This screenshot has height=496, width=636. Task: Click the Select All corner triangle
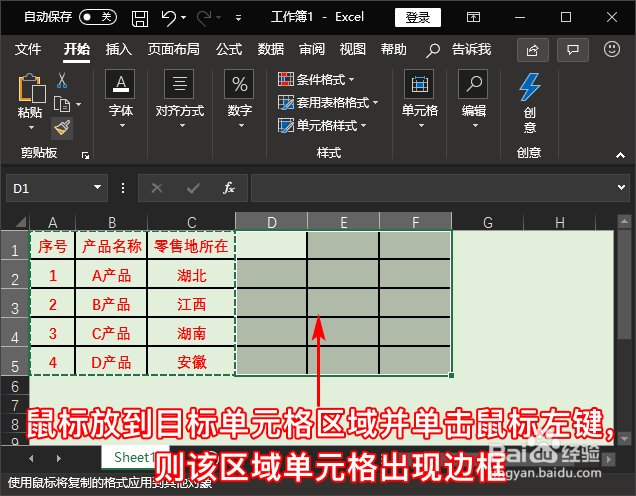click(x=21, y=222)
